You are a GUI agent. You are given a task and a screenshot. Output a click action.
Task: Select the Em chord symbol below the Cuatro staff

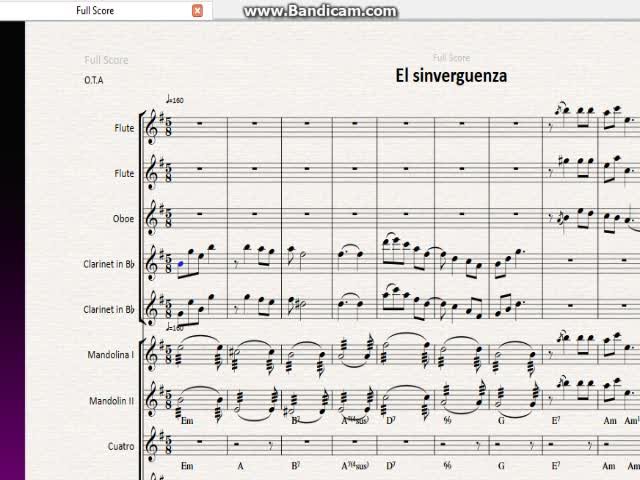[x=187, y=466]
